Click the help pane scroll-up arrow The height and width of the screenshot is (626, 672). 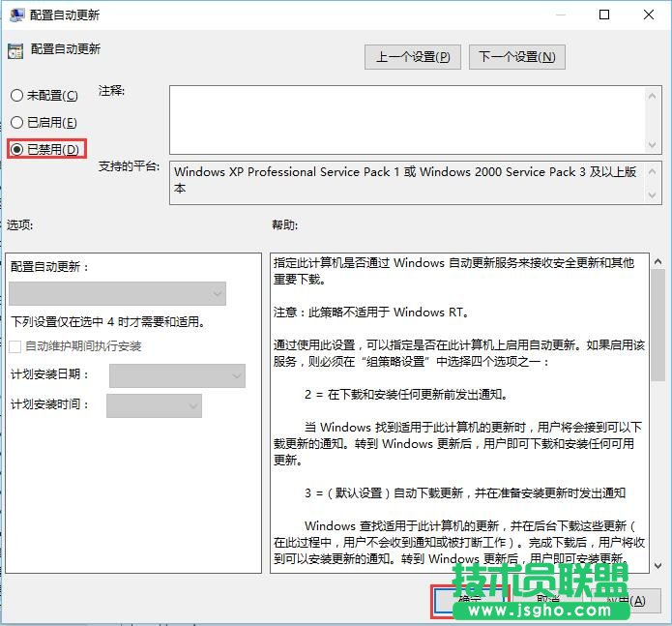657,262
